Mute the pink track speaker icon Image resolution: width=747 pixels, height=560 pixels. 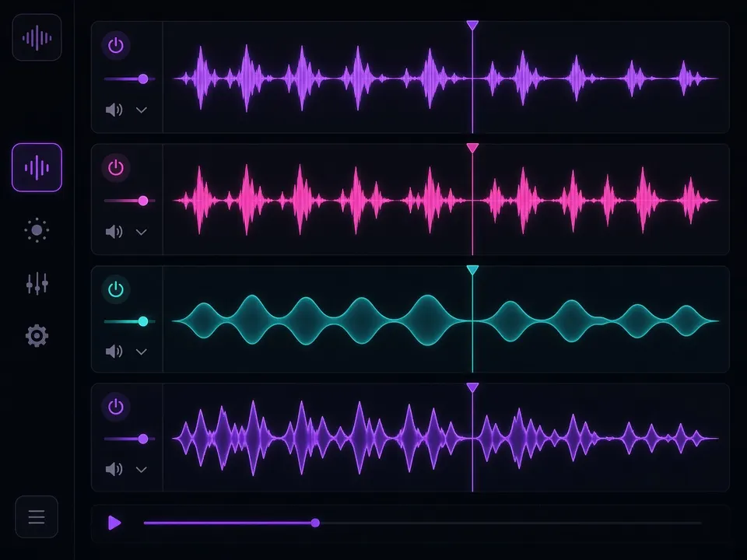[114, 232]
